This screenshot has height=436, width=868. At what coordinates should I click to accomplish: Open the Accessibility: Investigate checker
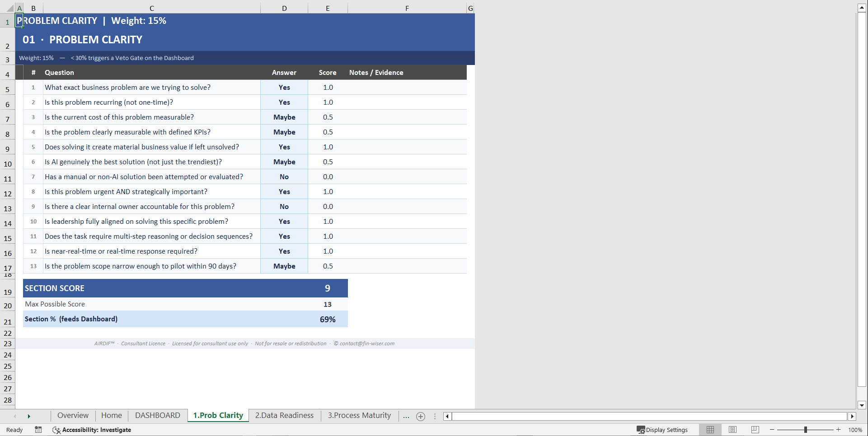click(x=92, y=430)
